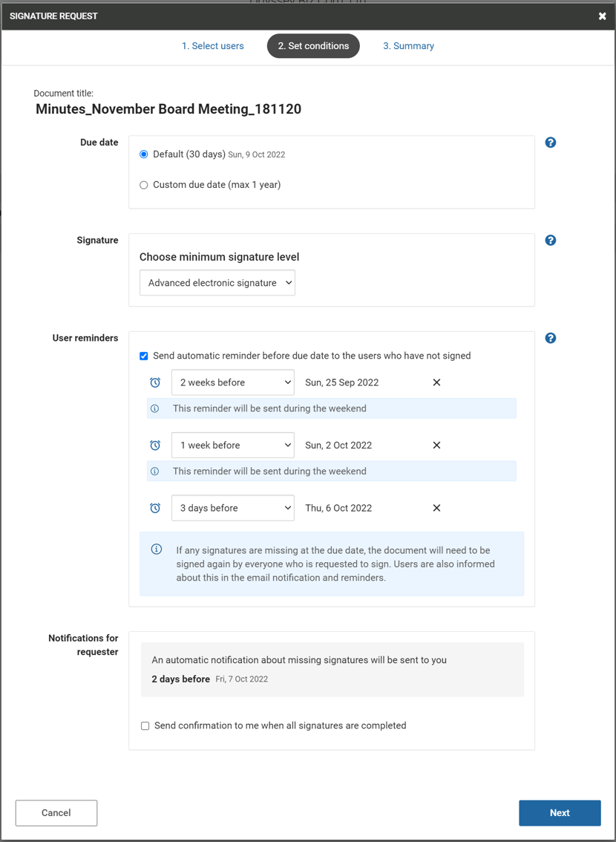616x842 pixels.
Task: Remove the 1 week before reminder
Action: point(437,446)
